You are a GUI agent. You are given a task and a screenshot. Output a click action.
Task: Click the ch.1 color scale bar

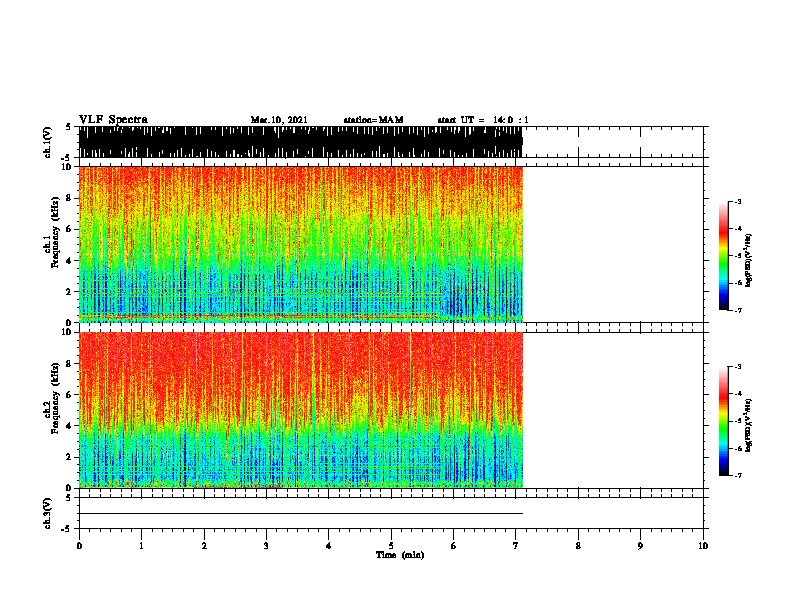tap(723, 256)
